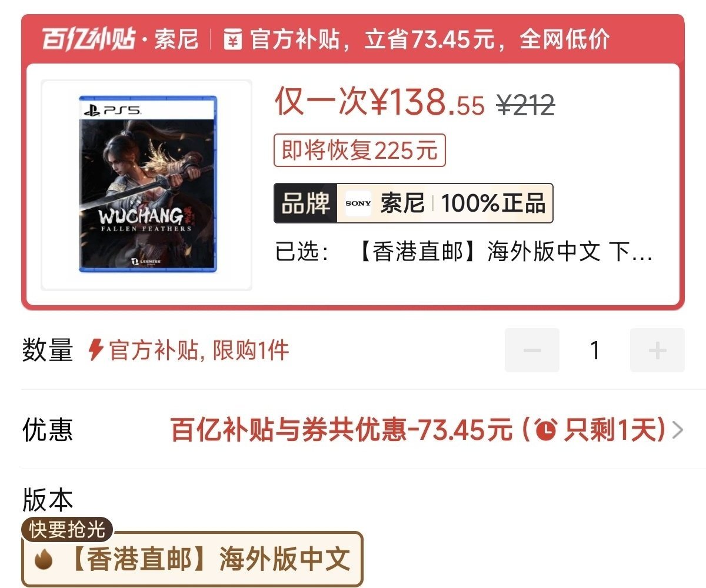Tap the lightning bolt subsidy icon
706x588 pixels.
(x=95, y=350)
